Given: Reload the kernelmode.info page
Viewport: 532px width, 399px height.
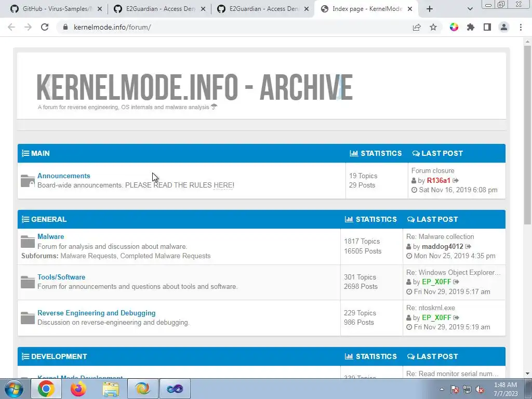Looking at the screenshot, I should 45,27.
